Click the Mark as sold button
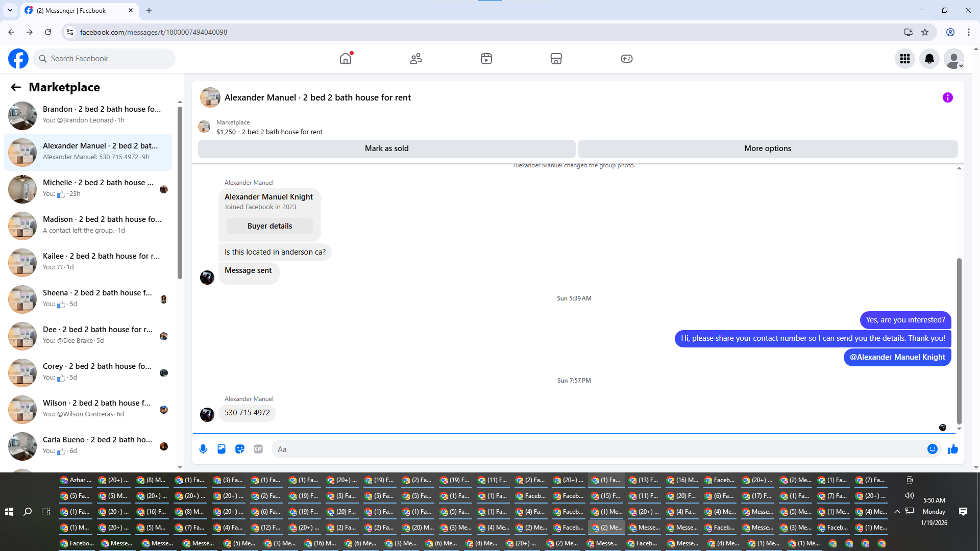This screenshot has width=980, height=551. [386, 148]
